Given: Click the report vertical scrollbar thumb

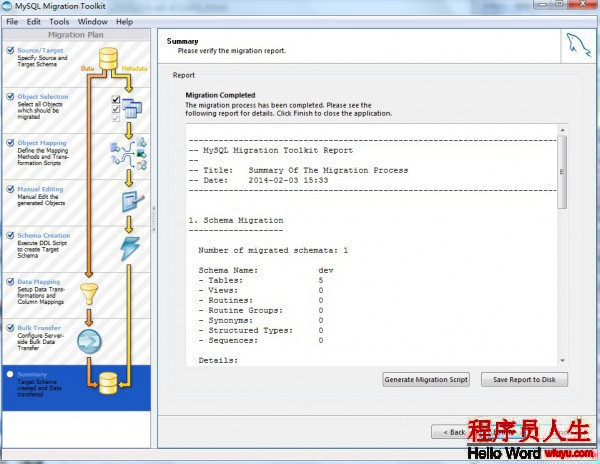Looking at the screenshot, I should tap(562, 172).
